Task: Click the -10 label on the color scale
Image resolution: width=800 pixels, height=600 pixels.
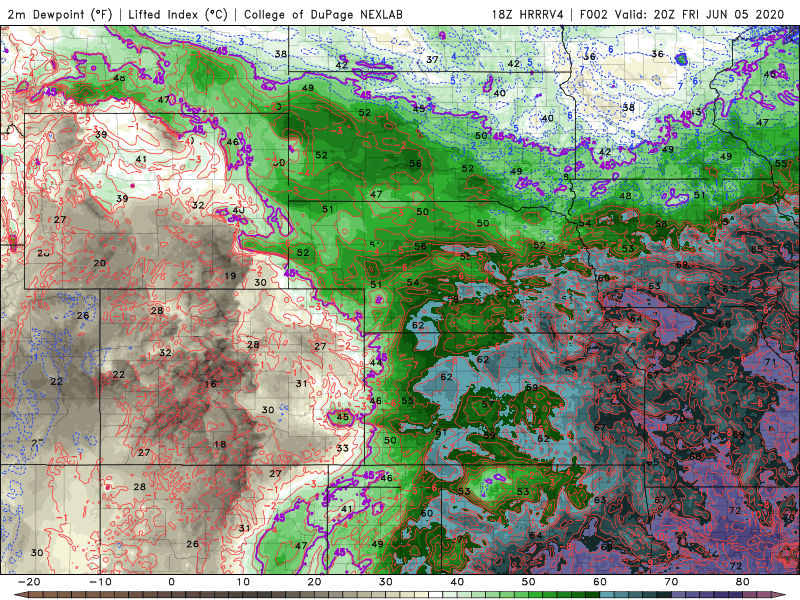Action: point(100,582)
